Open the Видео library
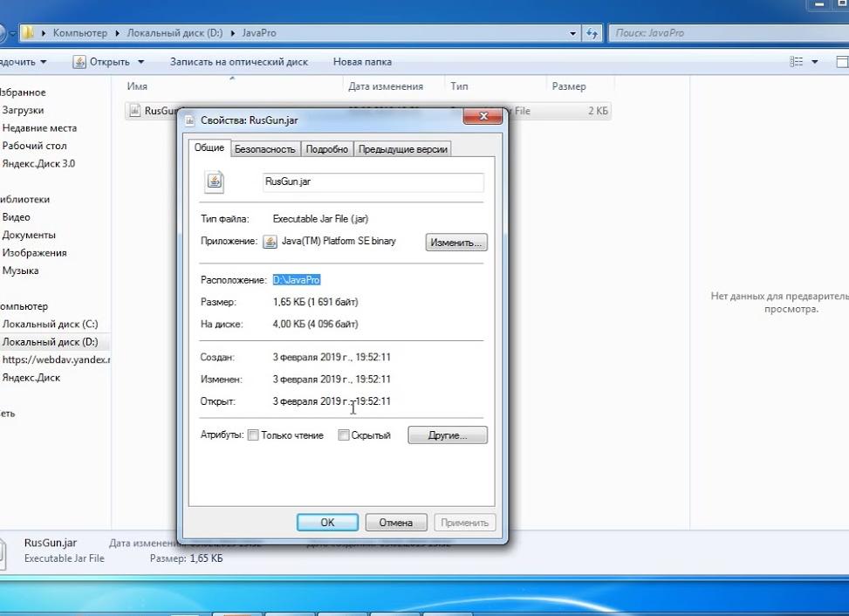Screen dimensions: 849x616 point(17,217)
